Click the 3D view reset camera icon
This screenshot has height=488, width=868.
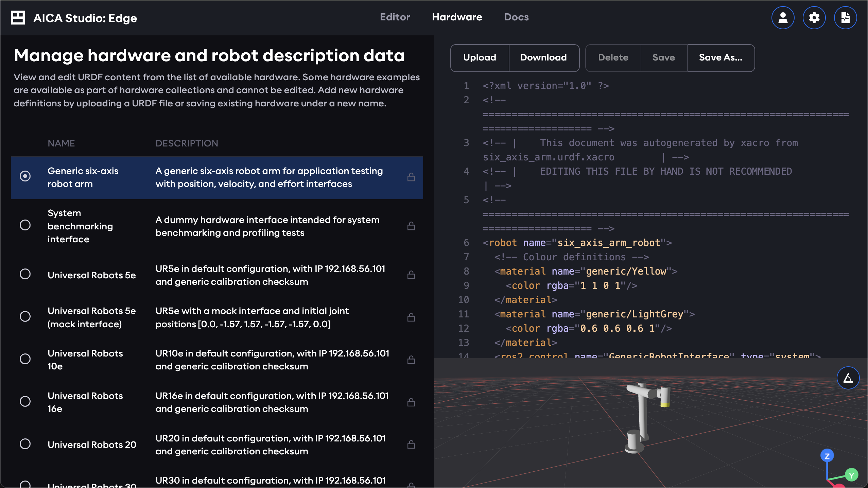pyautogui.click(x=848, y=378)
